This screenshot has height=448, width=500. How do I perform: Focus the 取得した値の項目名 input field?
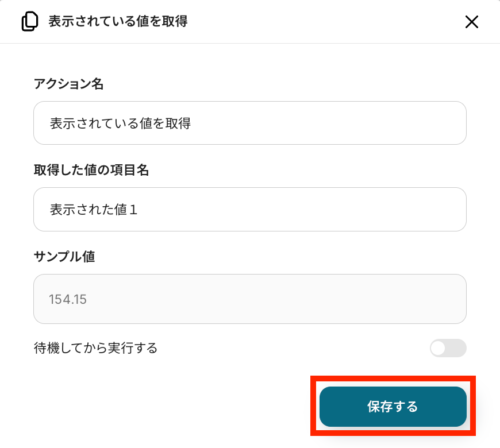point(249,209)
